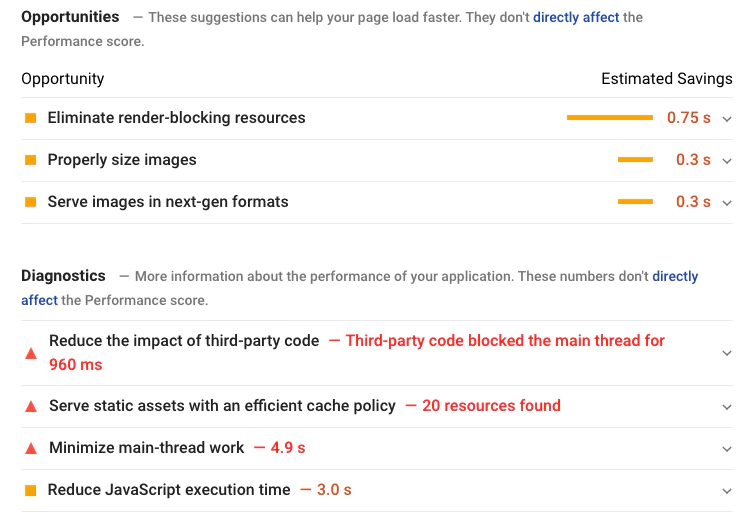
Task: Open 'directly affect' link in Diagnostics description
Action: (x=675, y=276)
